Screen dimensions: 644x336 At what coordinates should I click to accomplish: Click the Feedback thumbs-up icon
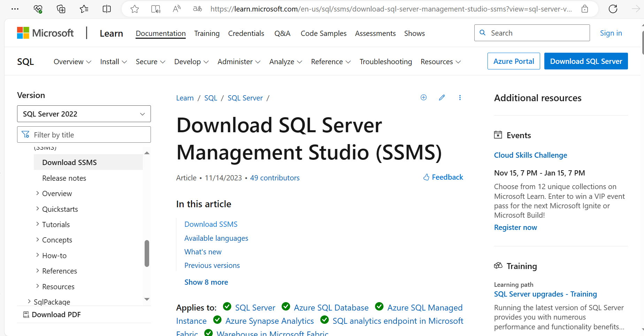tap(426, 177)
